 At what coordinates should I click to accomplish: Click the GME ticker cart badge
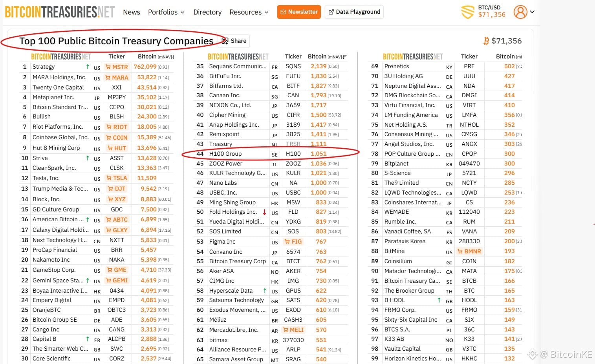tap(117, 270)
